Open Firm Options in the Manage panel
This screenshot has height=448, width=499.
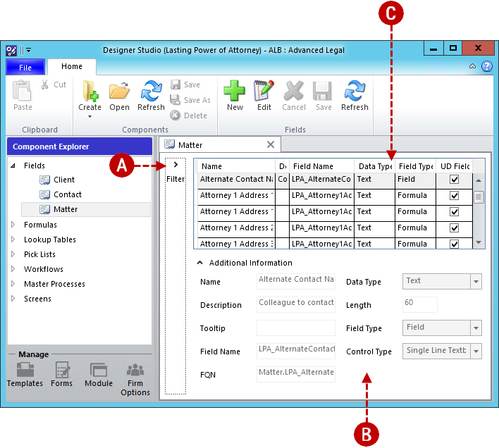[135, 372]
